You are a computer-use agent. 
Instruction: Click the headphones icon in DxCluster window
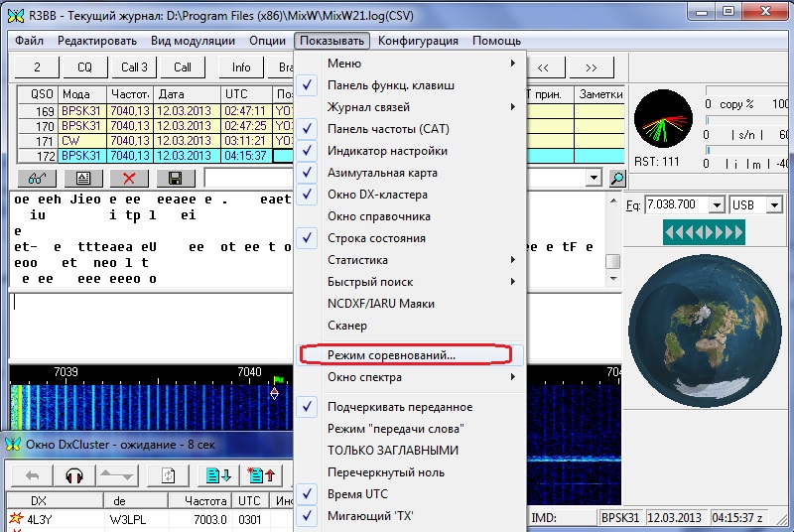click(72, 475)
